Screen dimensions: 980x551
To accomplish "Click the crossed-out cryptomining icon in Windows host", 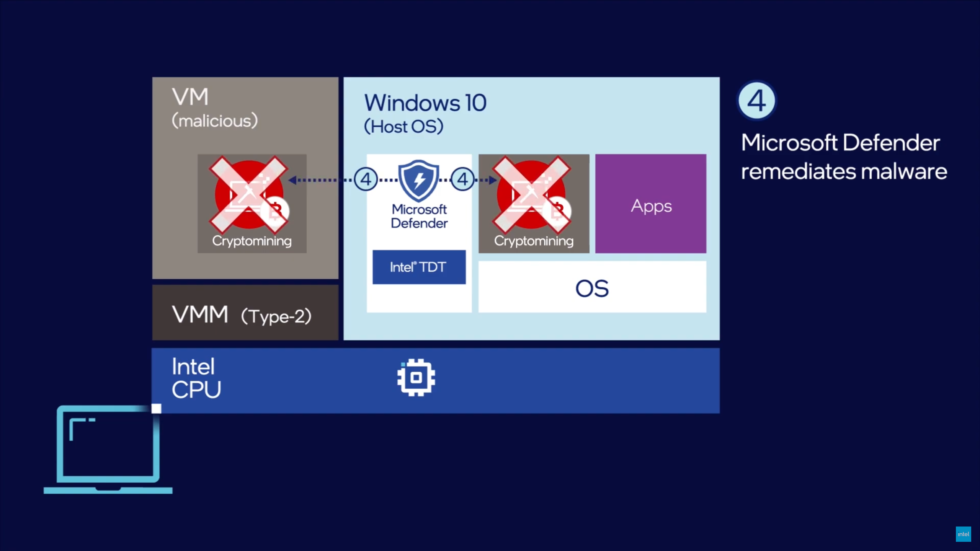I will 531,194.
